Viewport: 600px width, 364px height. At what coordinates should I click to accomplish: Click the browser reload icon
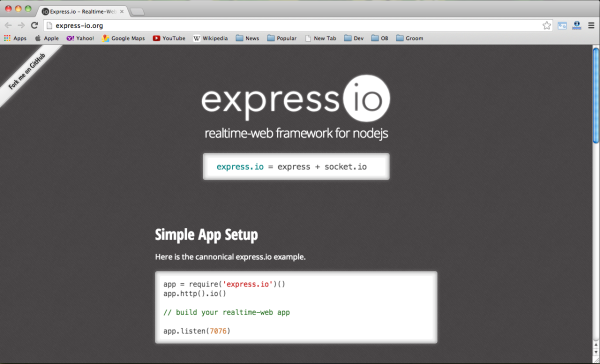click(34, 25)
